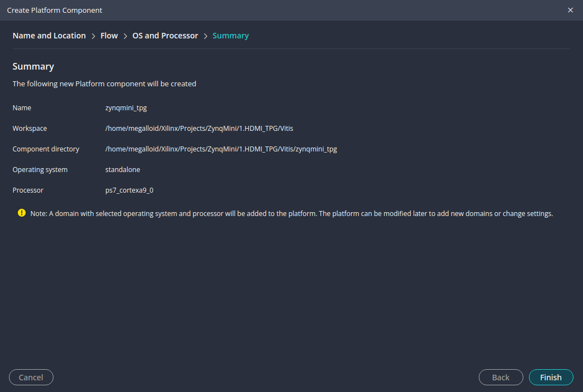Close the Create Platform Component dialog
This screenshot has width=583, height=392.
point(570,10)
